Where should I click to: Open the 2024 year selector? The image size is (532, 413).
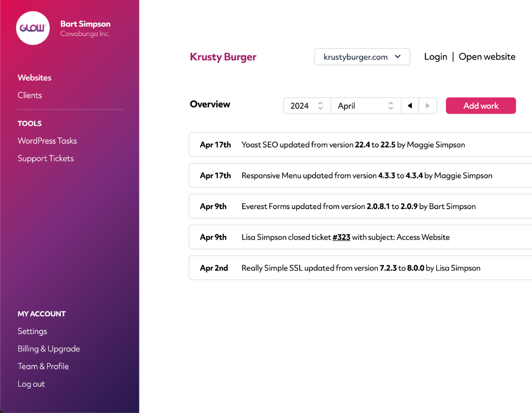click(307, 106)
